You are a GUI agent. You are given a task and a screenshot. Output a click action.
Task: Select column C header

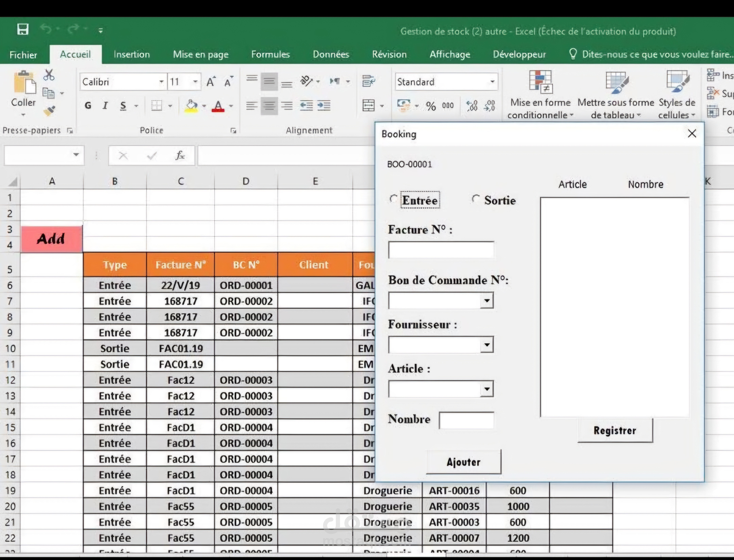pyautogui.click(x=181, y=181)
